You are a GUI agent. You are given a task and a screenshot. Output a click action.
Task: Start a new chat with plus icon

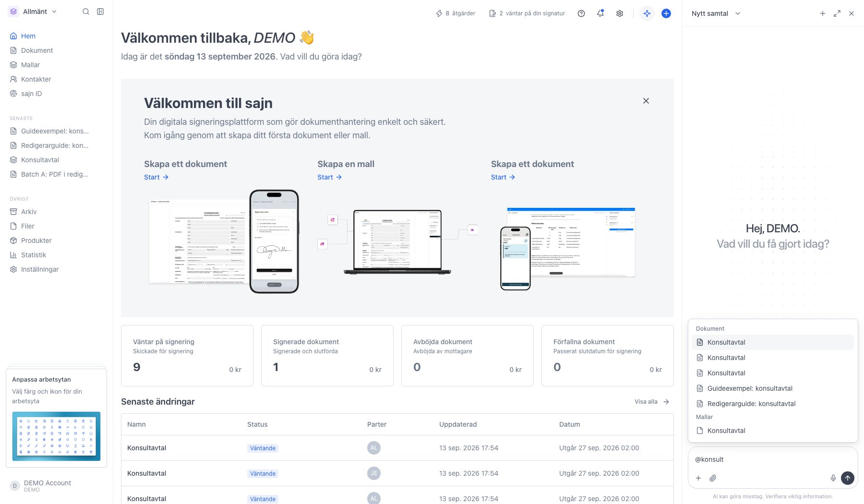pos(823,13)
